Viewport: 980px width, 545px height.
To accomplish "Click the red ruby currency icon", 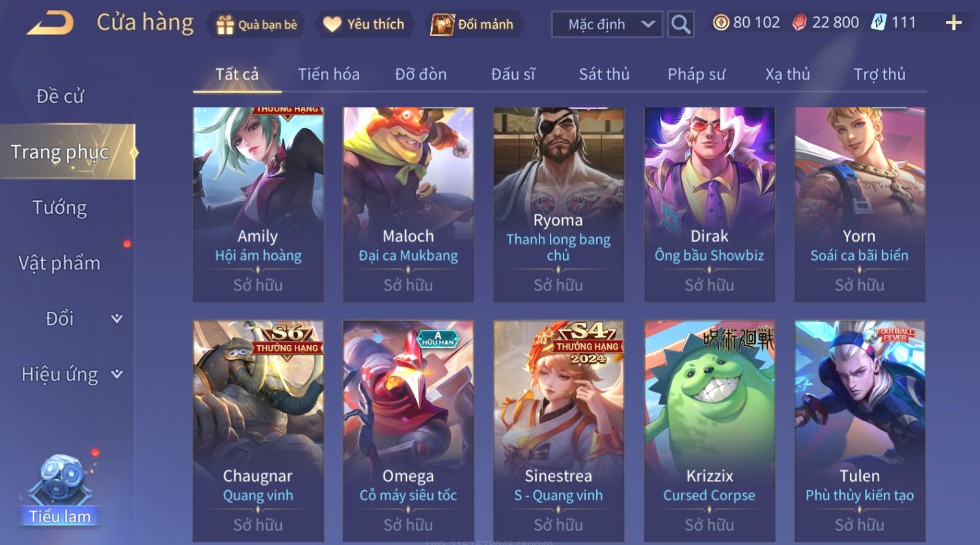I will point(800,23).
